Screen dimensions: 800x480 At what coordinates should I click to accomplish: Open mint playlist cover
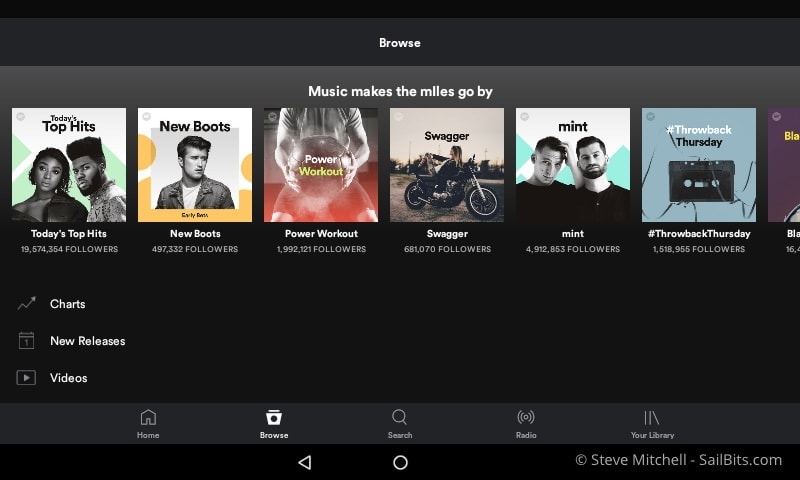(x=573, y=165)
